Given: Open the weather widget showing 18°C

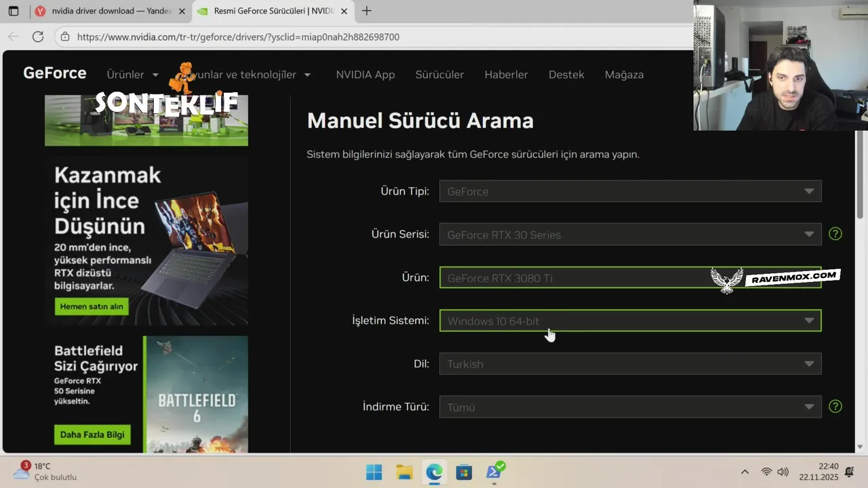Looking at the screenshot, I should 45,472.
